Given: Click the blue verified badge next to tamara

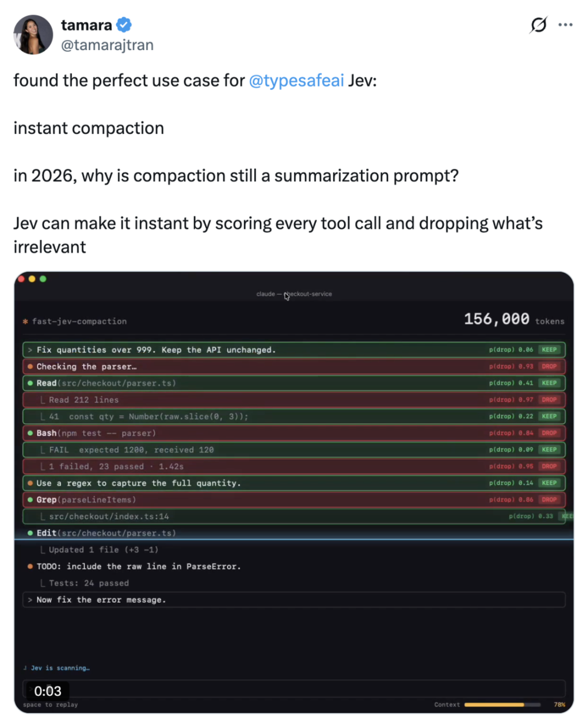Looking at the screenshot, I should [x=123, y=25].
